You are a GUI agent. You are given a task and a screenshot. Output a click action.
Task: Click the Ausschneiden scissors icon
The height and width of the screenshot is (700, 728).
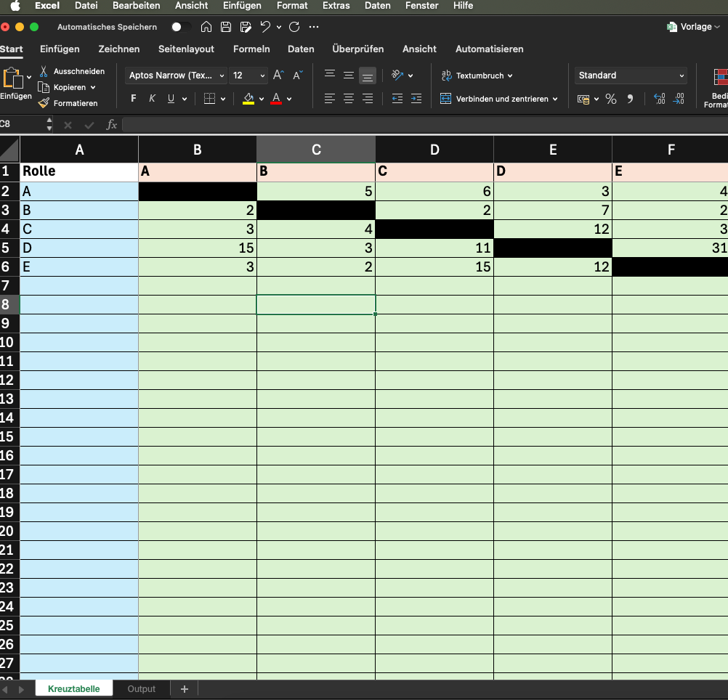point(43,71)
